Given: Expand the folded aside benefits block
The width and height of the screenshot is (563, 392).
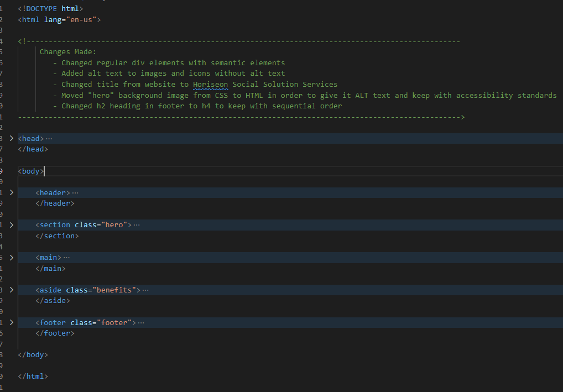Looking at the screenshot, I should pyautogui.click(x=12, y=290).
